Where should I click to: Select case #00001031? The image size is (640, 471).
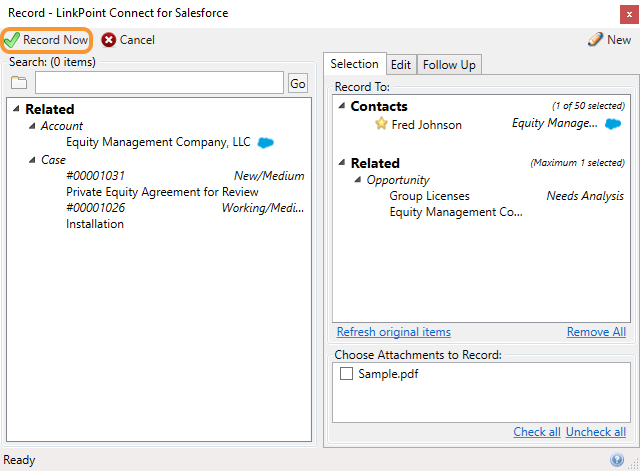[x=96, y=176]
